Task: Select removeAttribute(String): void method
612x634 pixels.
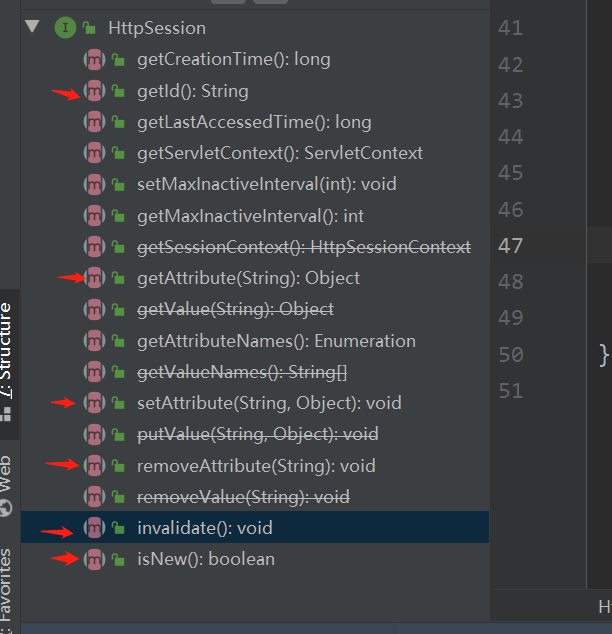Action: tap(256, 466)
